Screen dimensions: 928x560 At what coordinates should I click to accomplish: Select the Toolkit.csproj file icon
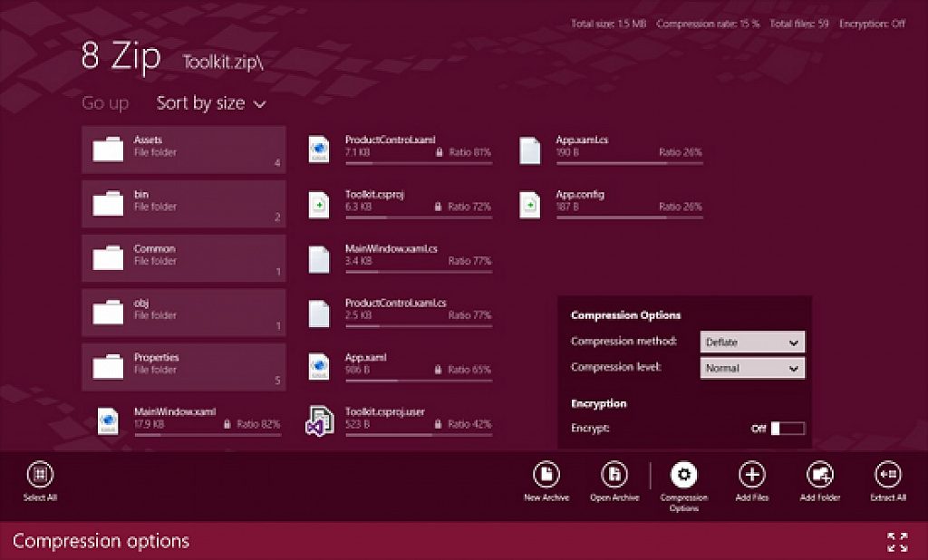point(319,204)
